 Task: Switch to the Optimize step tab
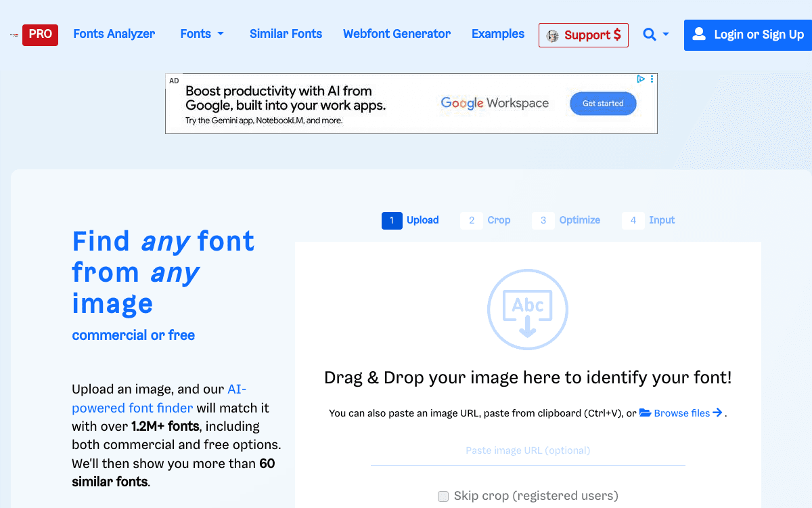[x=568, y=220]
